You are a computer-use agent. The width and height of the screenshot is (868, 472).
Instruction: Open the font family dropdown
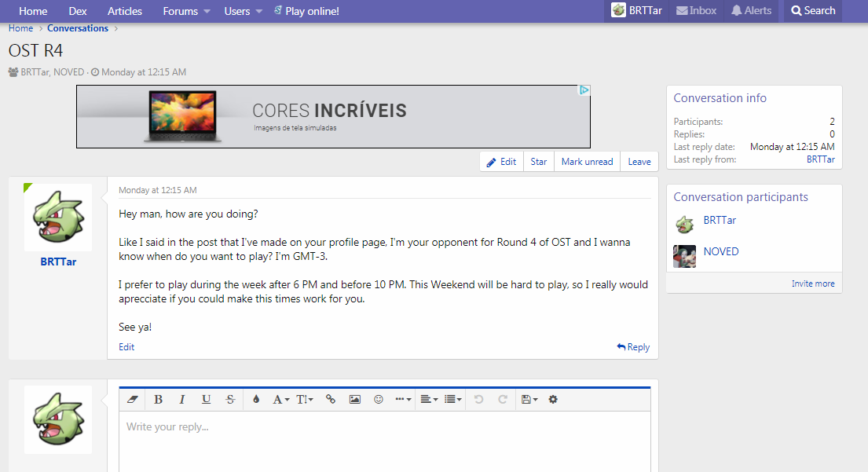tap(280, 399)
